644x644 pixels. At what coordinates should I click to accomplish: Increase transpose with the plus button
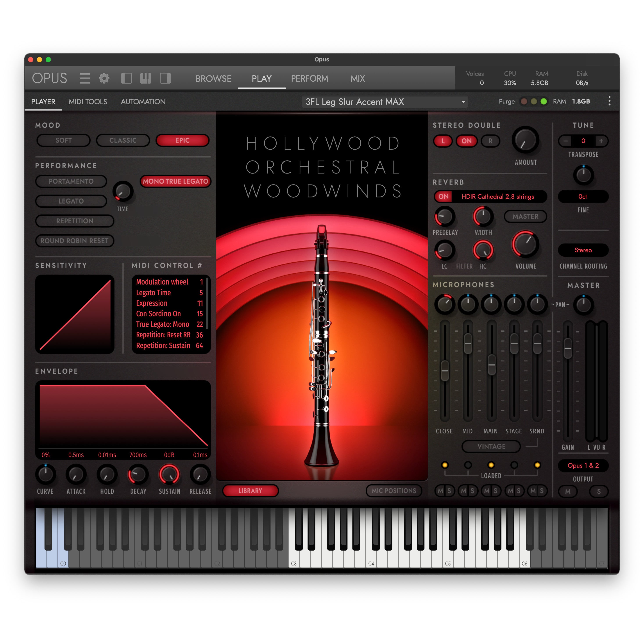pyautogui.click(x=601, y=141)
